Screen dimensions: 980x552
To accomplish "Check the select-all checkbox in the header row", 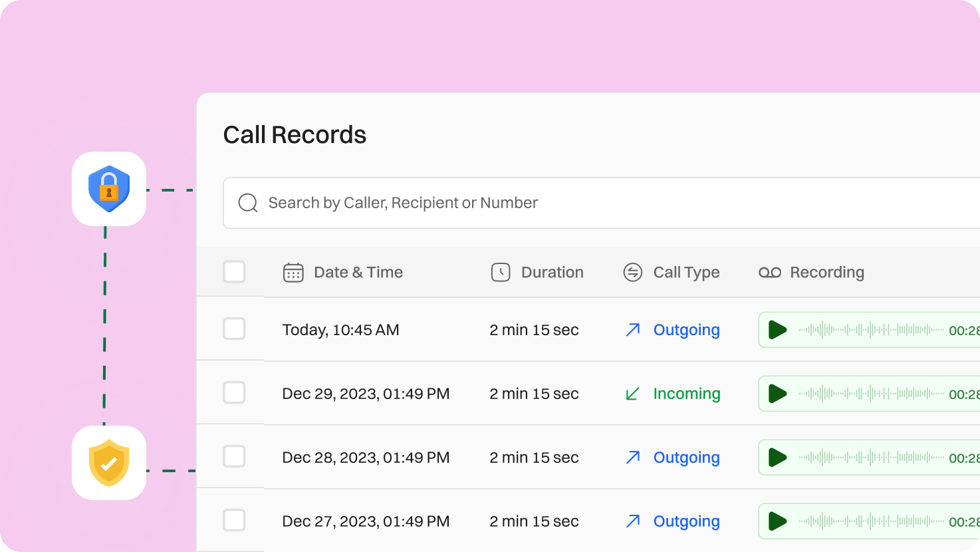I will point(234,271).
